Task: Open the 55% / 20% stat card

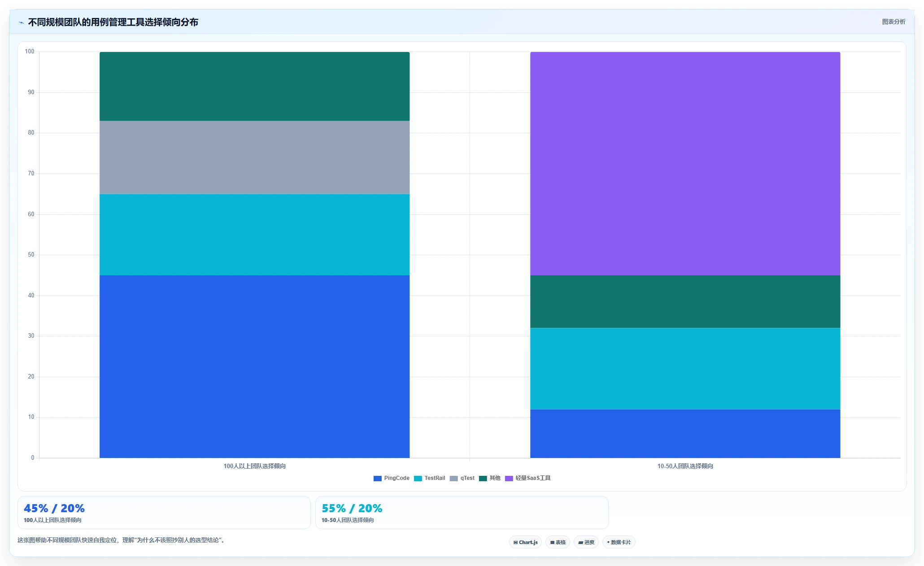Action: pos(462,513)
